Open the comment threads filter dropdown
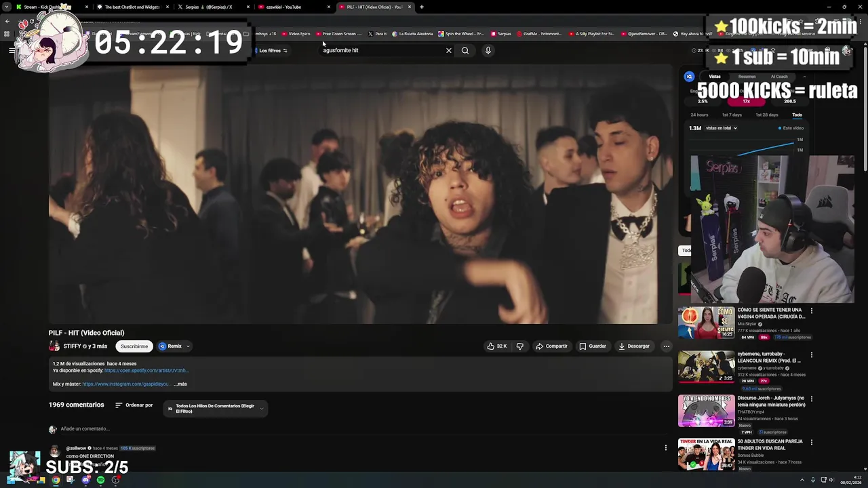This screenshot has height=488, width=868. point(216,409)
